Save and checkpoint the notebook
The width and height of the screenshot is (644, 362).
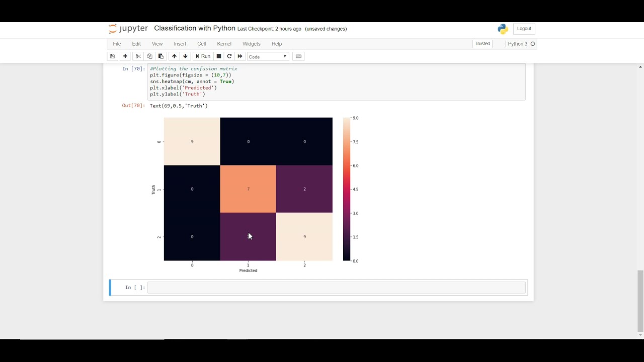pos(112,56)
